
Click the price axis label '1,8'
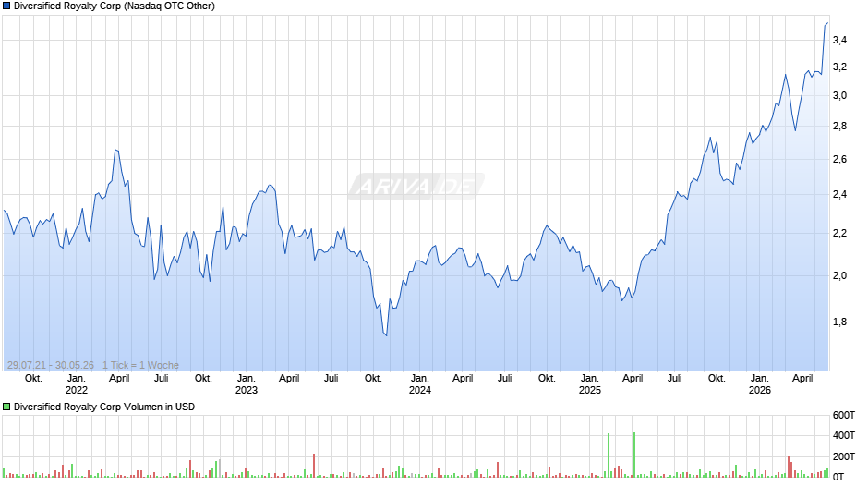839,322
